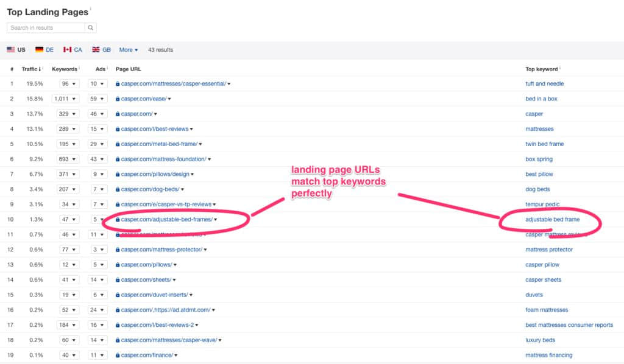Focus the Search in results field
This screenshot has height=364, width=624.
[46, 28]
